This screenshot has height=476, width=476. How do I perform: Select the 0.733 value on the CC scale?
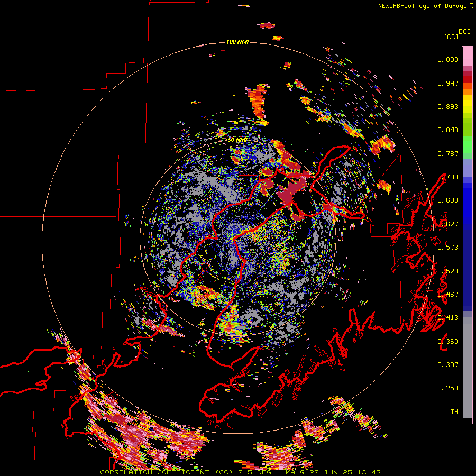click(x=448, y=177)
